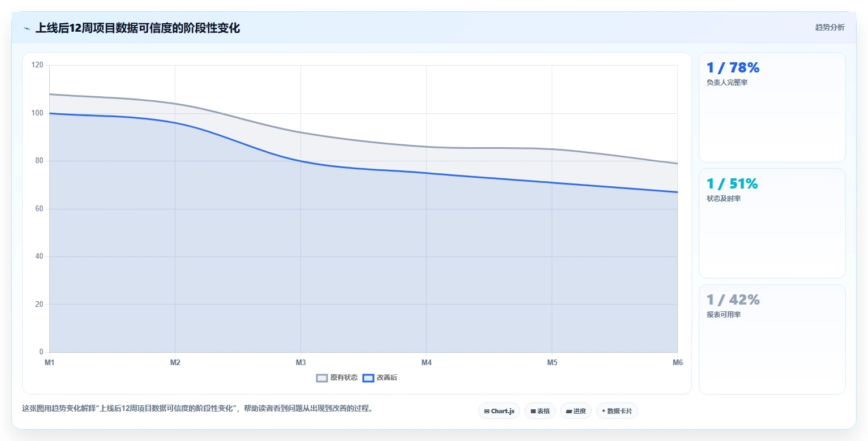The image size is (868, 441).
Task: Select the 数据卡片 tag chip
Action: pyautogui.click(x=617, y=411)
